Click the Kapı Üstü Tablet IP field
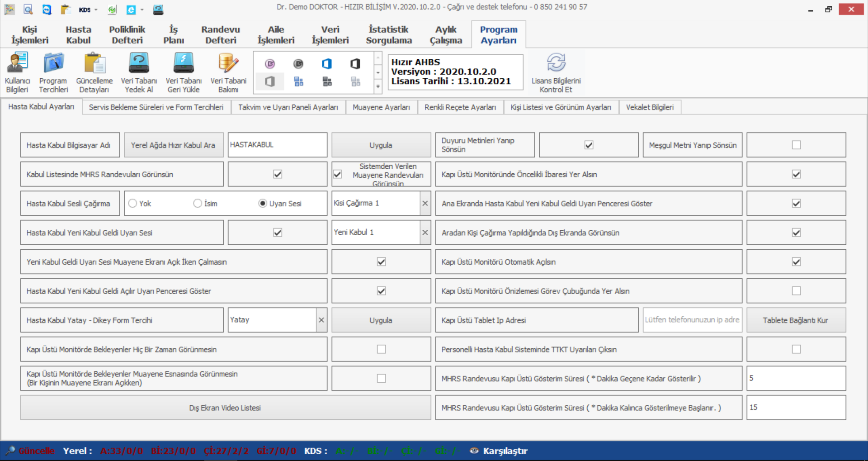This screenshot has height=461, width=868. [x=692, y=320]
